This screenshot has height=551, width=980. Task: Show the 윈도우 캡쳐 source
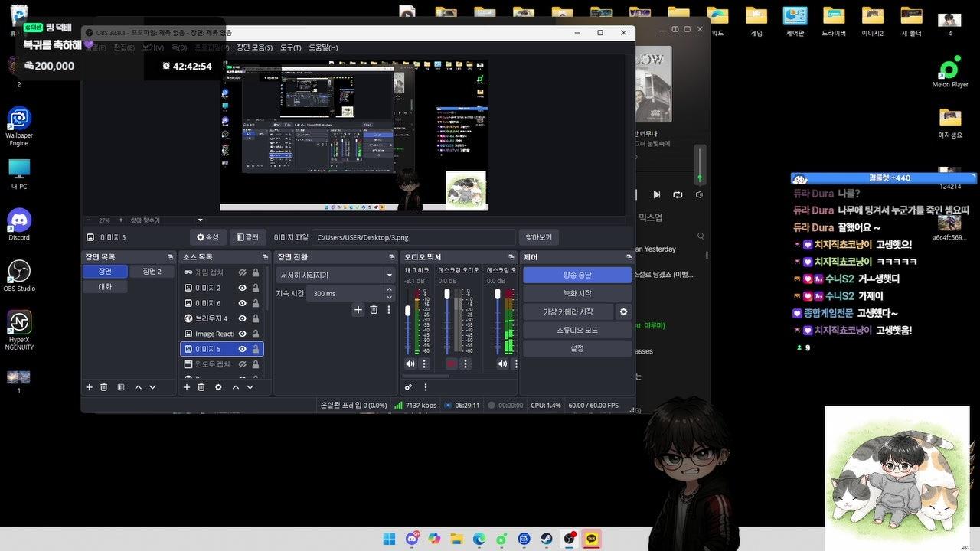pyautogui.click(x=242, y=364)
